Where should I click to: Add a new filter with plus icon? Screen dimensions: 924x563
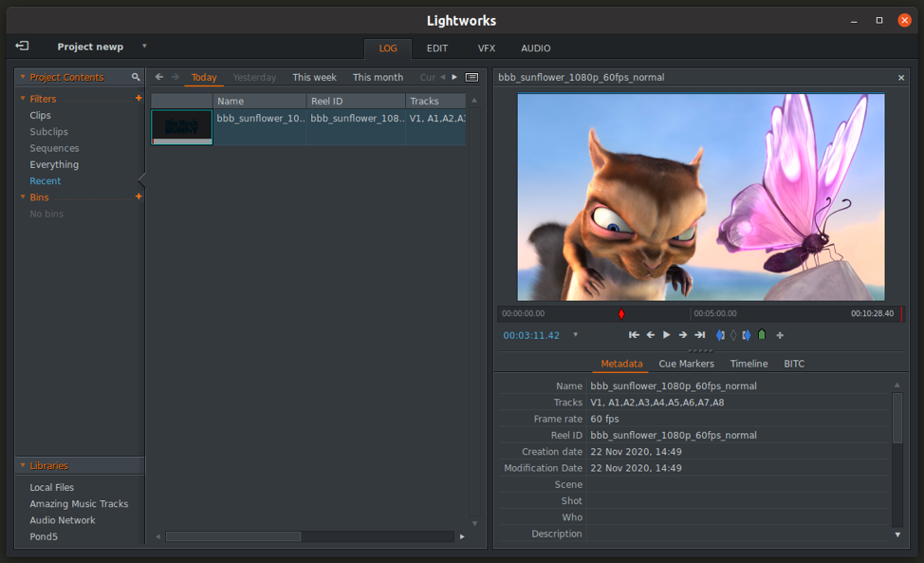139,99
